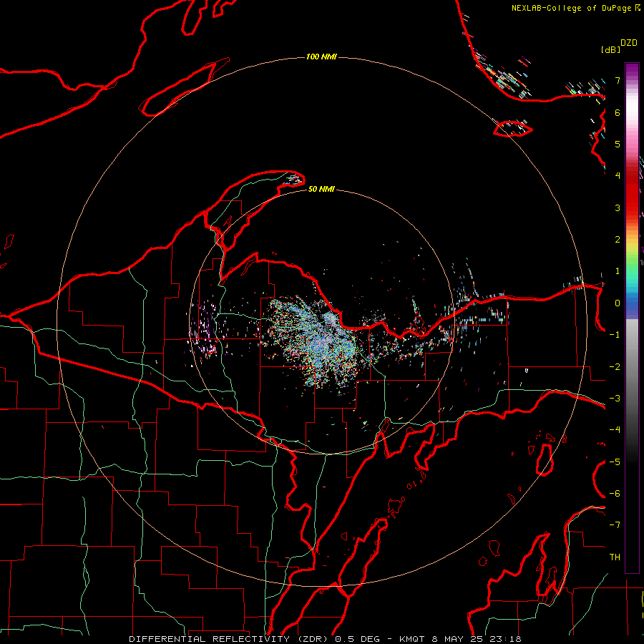Click the value 2 on the color scale
644x644 pixels.
pos(618,240)
